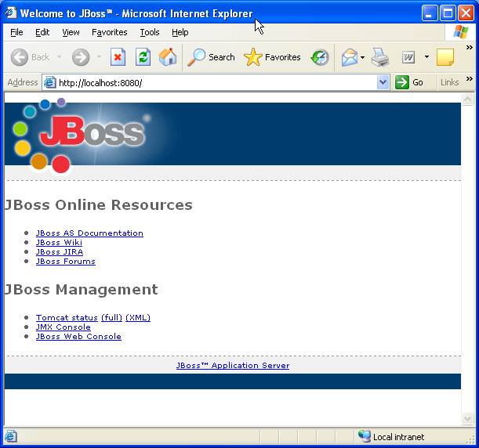Edit page with Word icon
The image size is (479, 448).
pyautogui.click(x=408, y=57)
